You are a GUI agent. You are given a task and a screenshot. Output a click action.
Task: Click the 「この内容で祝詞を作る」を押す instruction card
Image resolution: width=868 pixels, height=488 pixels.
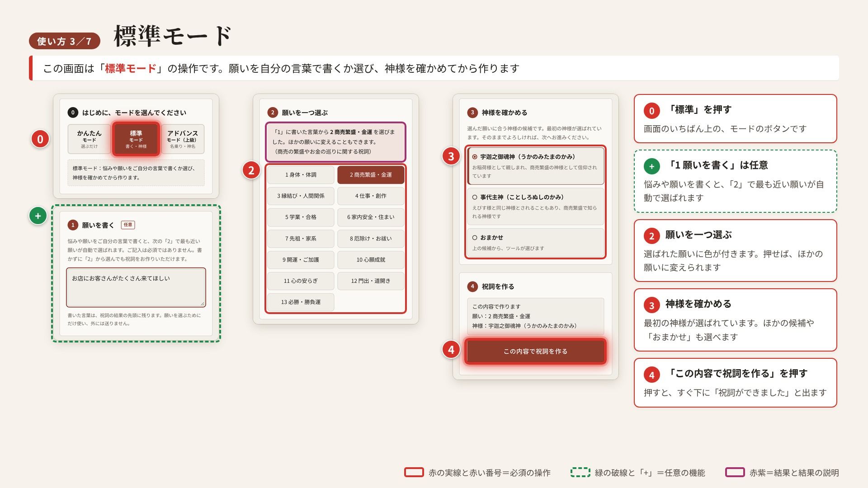[735, 383]
